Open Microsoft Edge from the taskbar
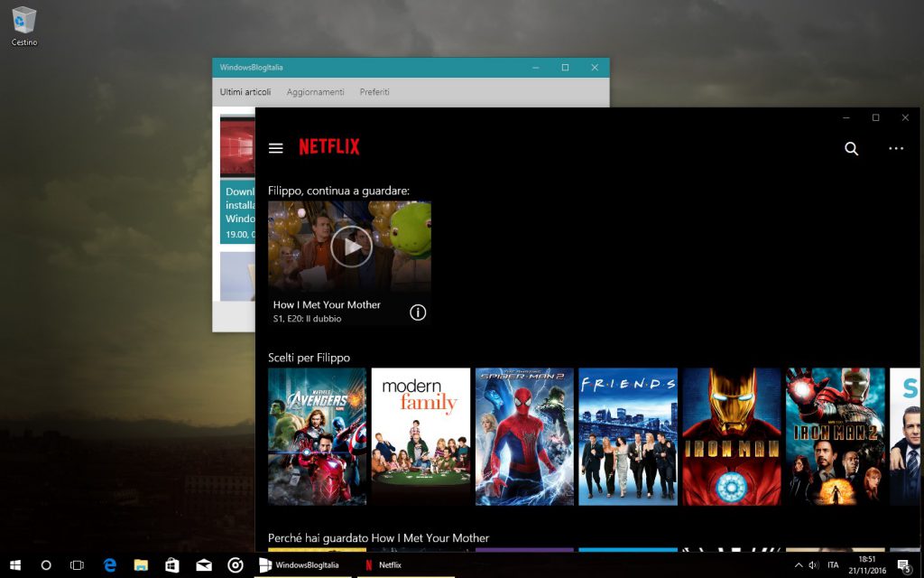 pyautogui.click(x=110, y=566)
